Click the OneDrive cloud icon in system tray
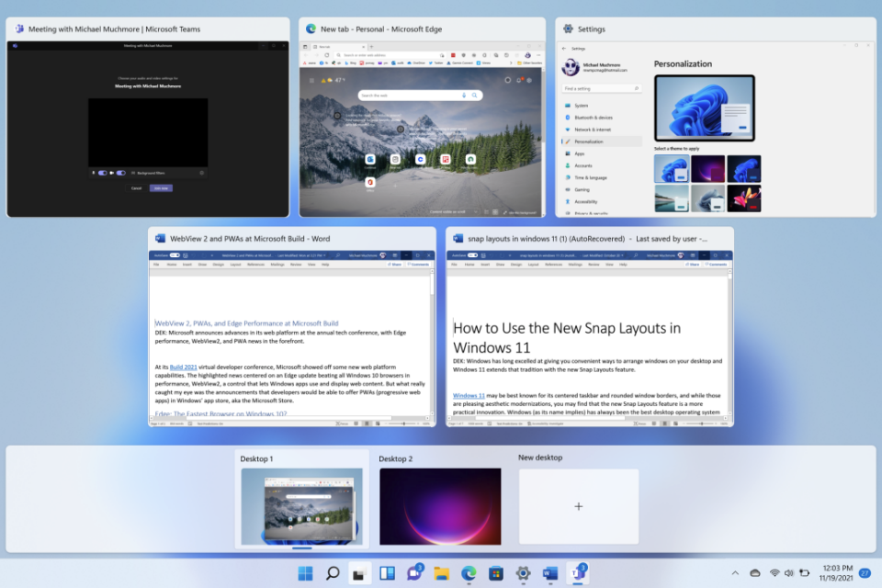Screen dimensions: 882x588 (x=755, y=573)
